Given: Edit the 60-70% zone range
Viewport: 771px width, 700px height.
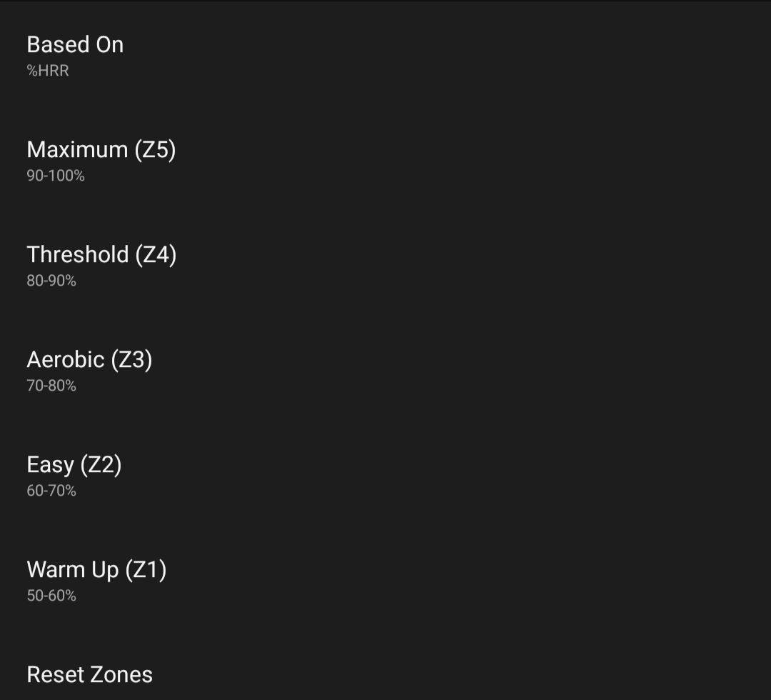Looking at the screenshot, I should pyautogui.click(x=51, y=491).
